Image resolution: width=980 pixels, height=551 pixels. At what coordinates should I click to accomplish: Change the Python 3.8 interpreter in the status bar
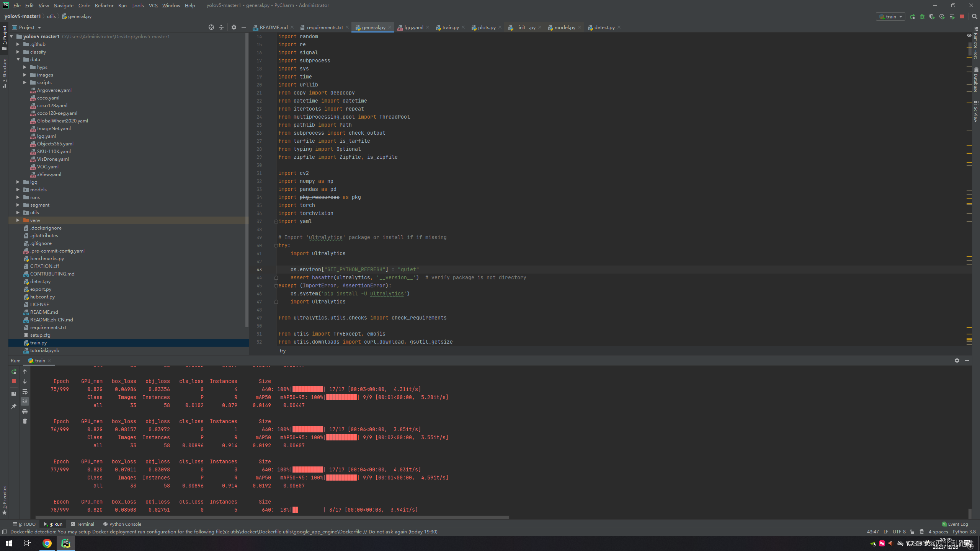tap(964, 532)
